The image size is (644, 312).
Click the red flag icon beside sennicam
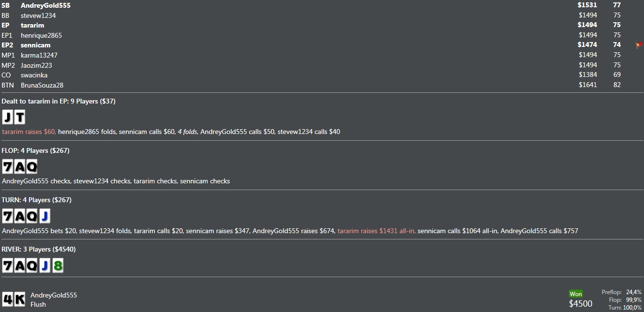point(639,45)
